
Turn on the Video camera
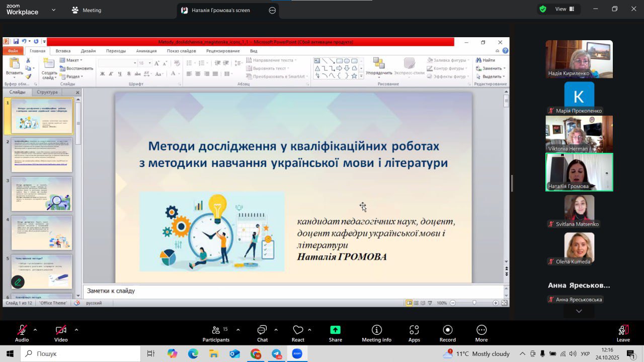point(61,332)
